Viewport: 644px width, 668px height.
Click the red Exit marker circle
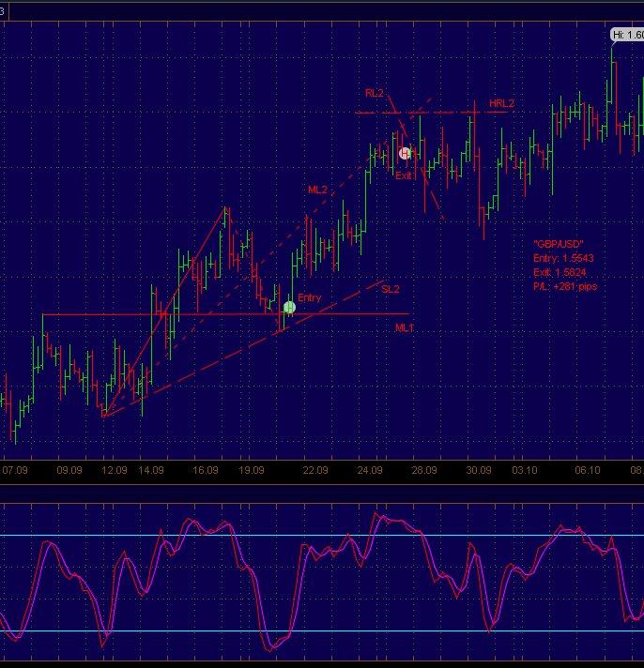(x=405, y=153)
